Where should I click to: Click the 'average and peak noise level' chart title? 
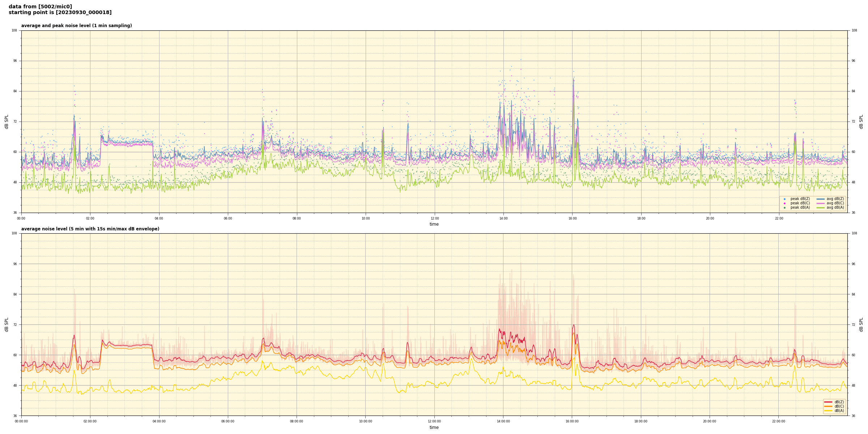(76, 26)
